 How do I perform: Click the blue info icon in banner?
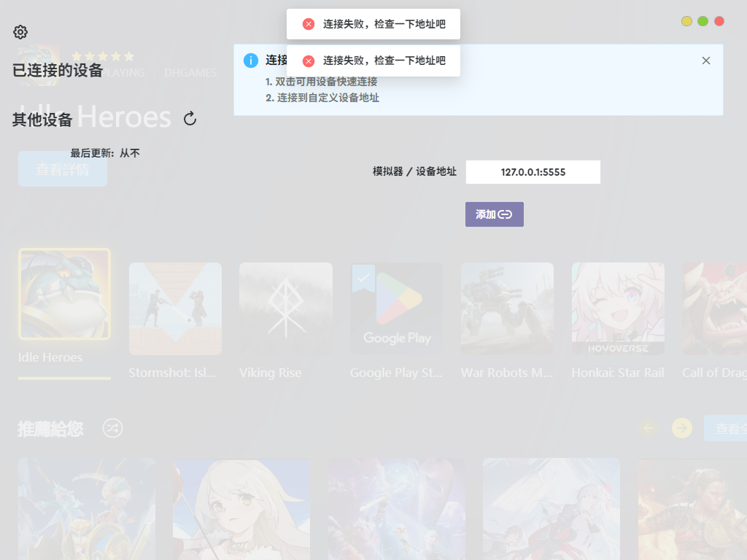[251, 61]
